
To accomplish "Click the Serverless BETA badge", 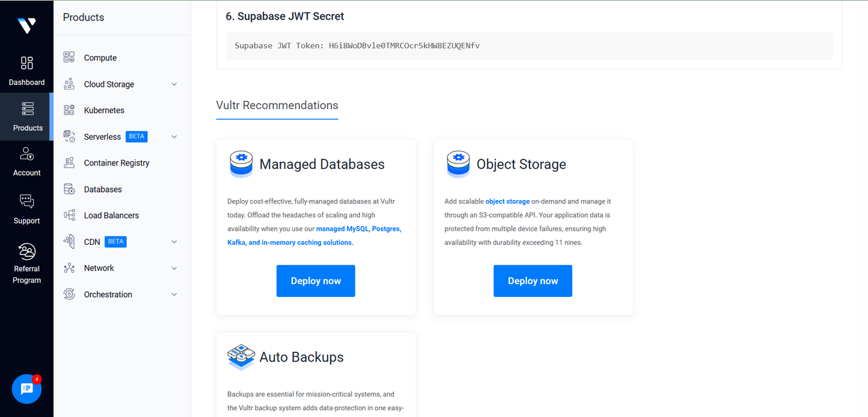I will point(137,136).
